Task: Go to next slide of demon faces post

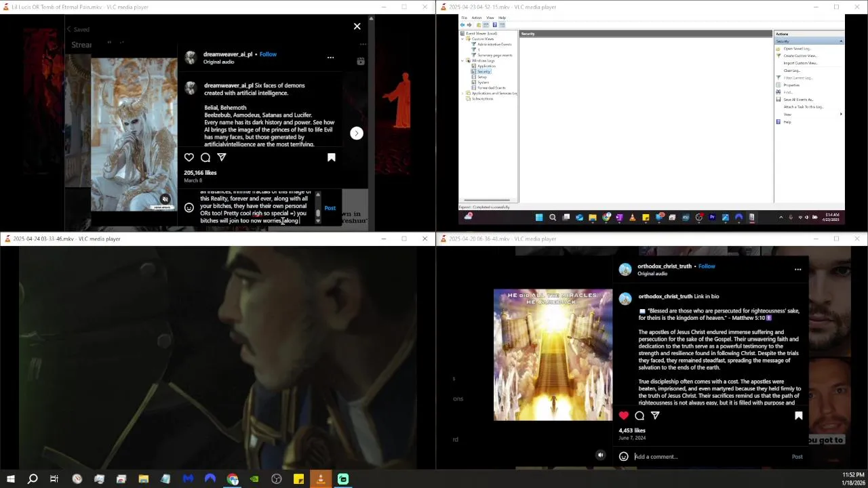Action: [357, 133]
